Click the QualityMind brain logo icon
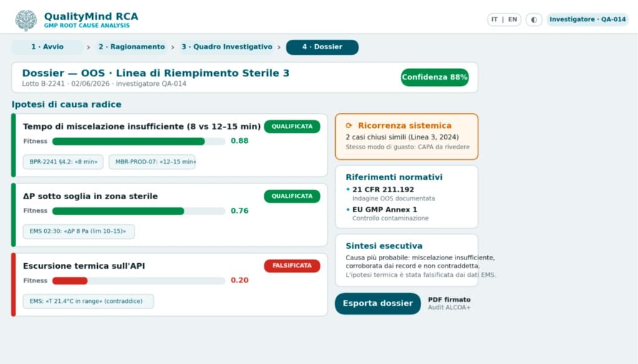The image size is (638, 364). pyautogui.click(x=26, y=20)
